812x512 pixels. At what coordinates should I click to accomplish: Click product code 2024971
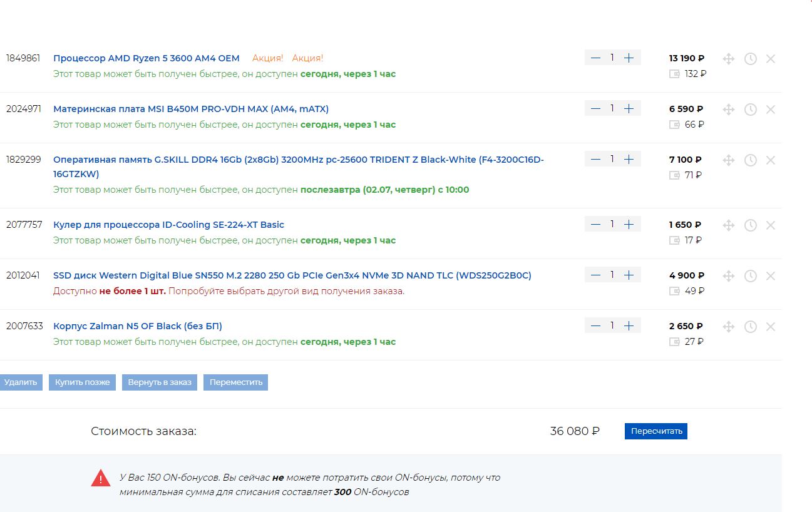click(x=24, y=109)
